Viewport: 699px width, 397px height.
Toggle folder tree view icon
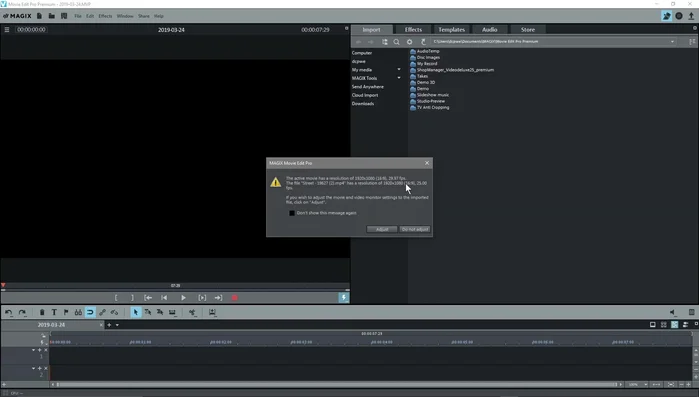pos(384,42)
